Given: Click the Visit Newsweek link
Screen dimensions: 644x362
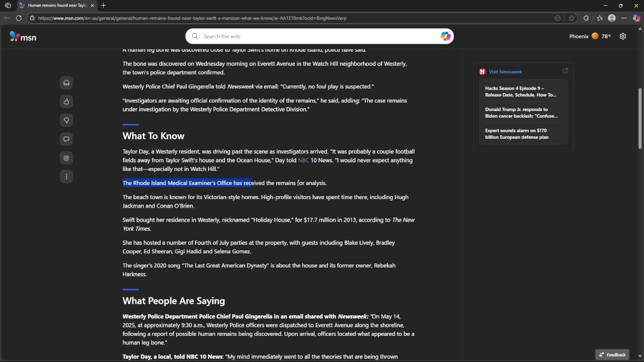Looking at the screenshot, I should (x=505, y=72).
